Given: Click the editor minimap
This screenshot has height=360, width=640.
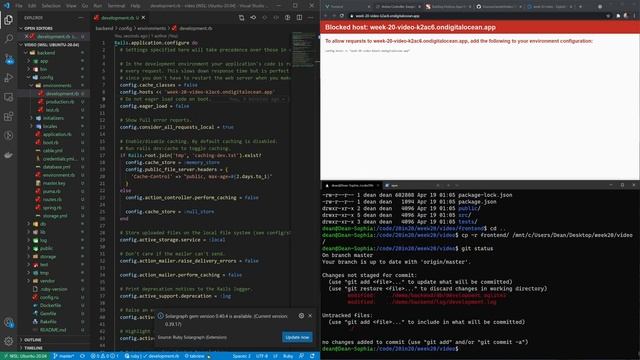Looking at the screenshot, I should click(304, 50).
